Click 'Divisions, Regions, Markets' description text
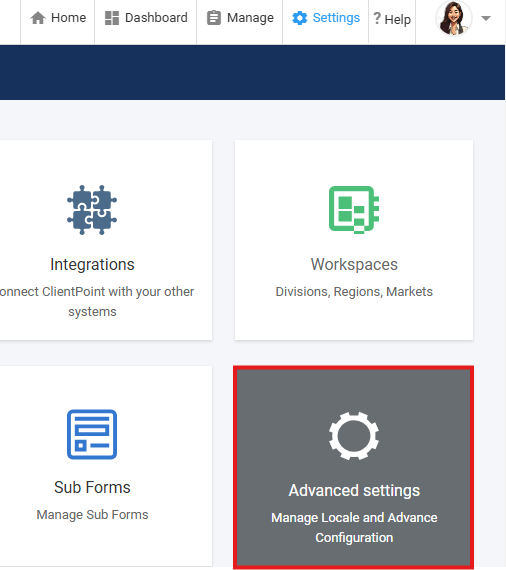Viewport: 506px width, 570px height. click(x=354, y=292)
